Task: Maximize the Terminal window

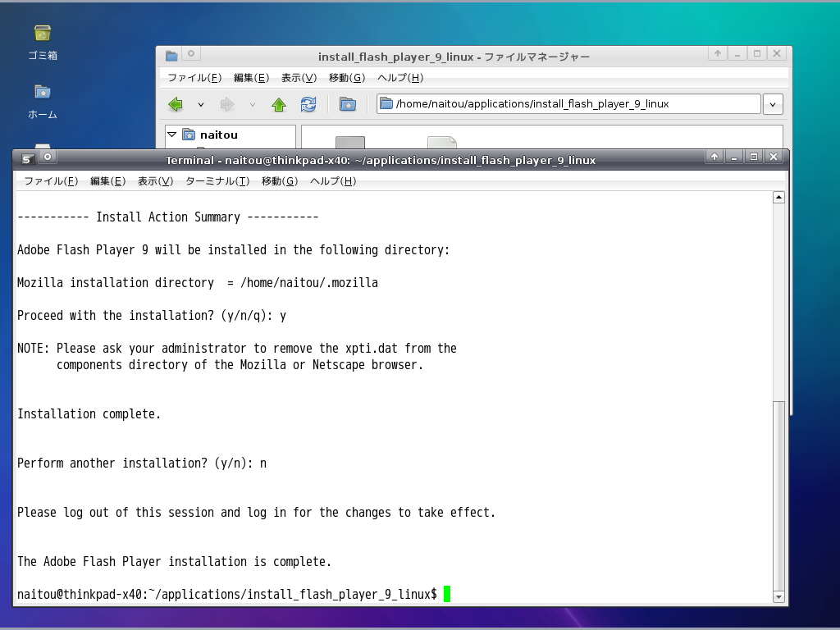Action: click(x=754, y=157)
